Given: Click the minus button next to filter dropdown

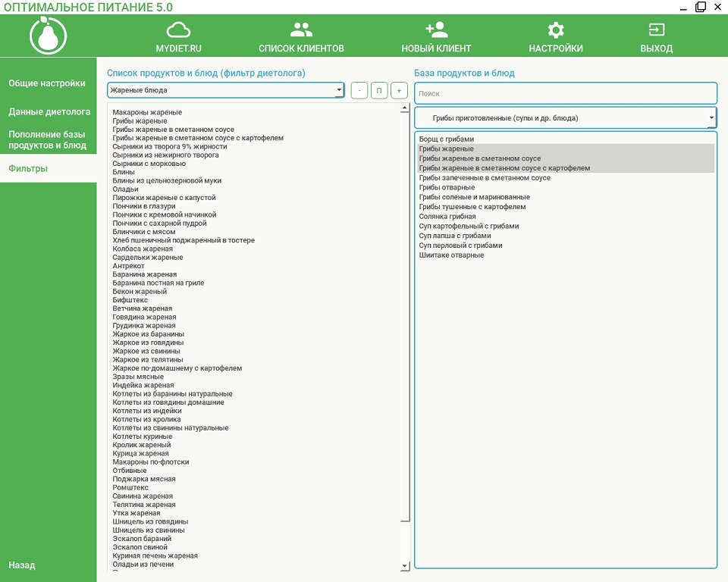Looking at the screenshot, I should coord(359,90).
